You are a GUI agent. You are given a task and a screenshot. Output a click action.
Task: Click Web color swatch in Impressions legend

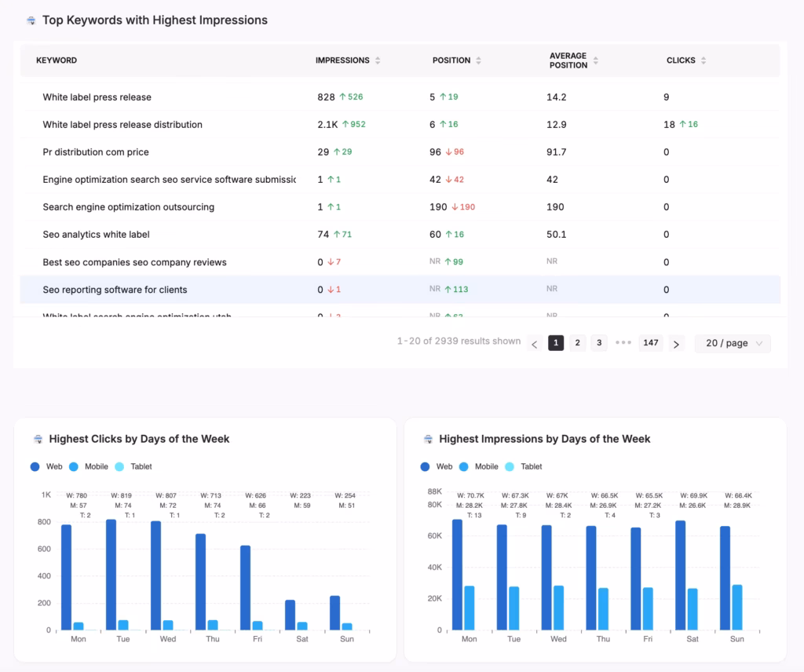(x=426, y=466)
